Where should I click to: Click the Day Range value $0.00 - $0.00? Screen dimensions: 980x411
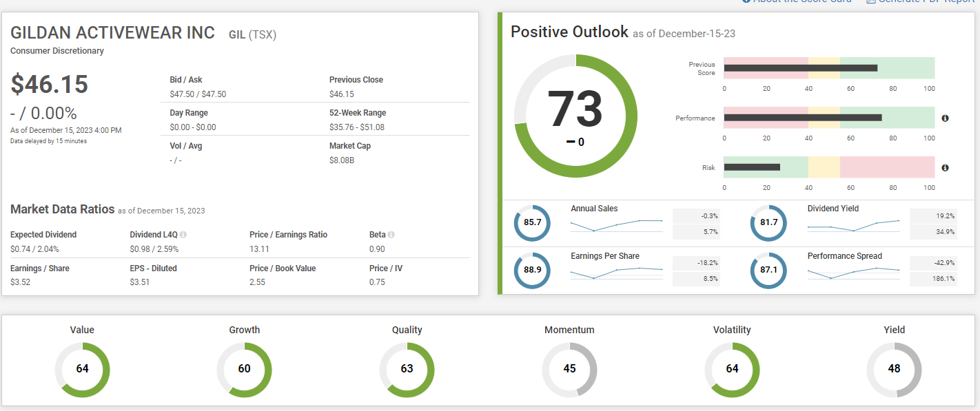193,127
